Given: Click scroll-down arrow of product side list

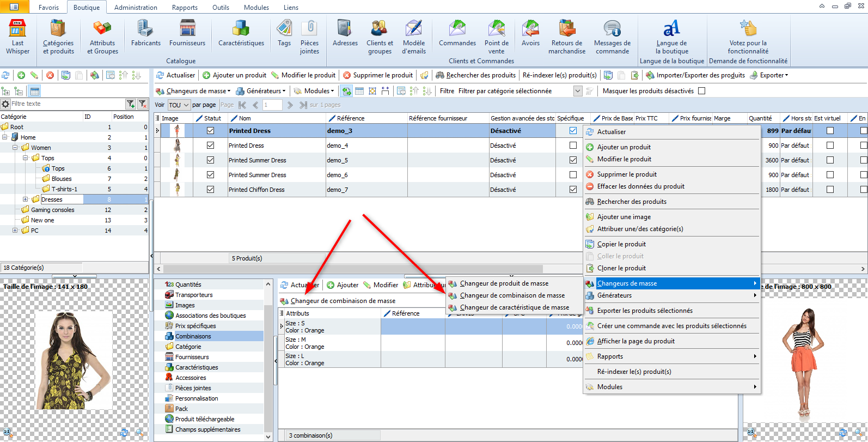Looking at the screenshot, I should pos(268,437).
